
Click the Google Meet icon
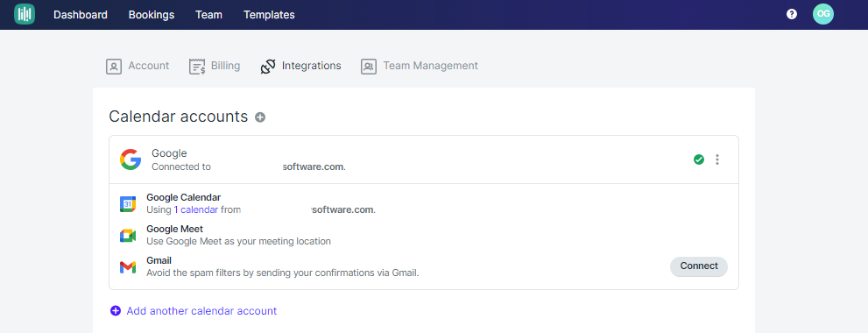tap(128, 236)
